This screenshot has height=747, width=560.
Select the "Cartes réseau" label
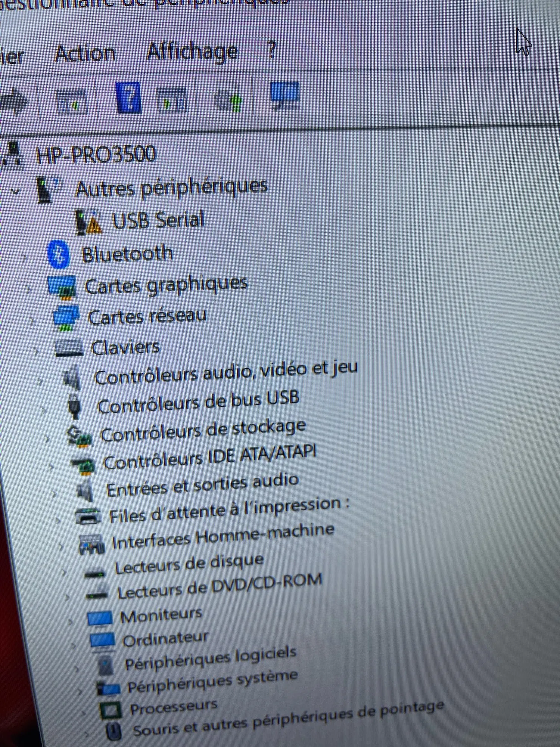coord(147,317)
